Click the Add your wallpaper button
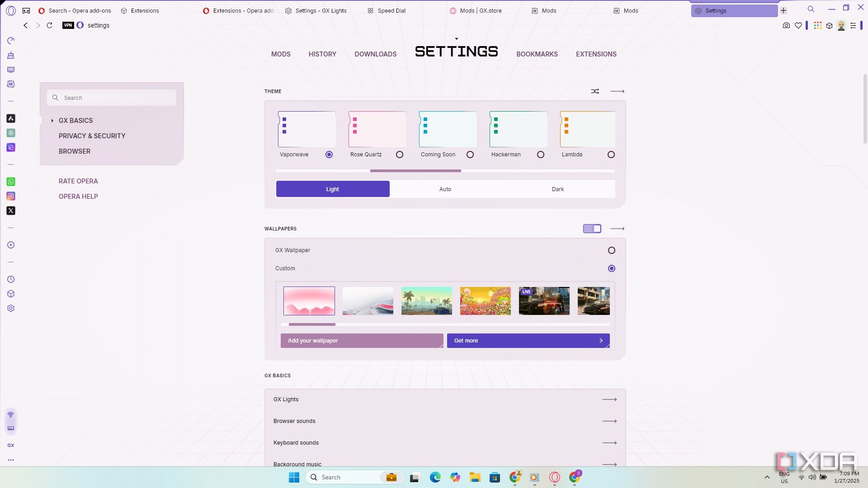Viewport: 868px width, 488px height. [x=363, y=340]
